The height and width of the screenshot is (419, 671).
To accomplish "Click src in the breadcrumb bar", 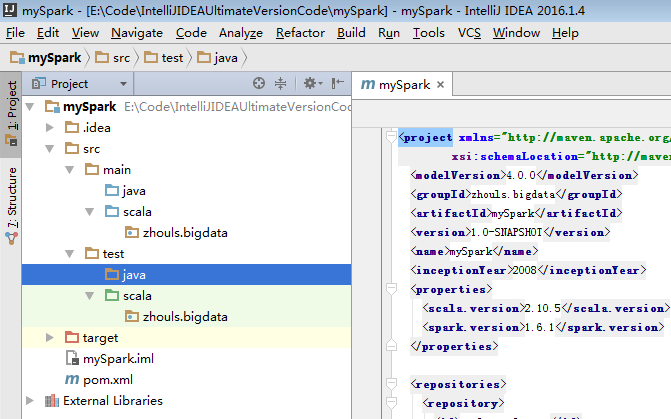I will coord(113,58).
